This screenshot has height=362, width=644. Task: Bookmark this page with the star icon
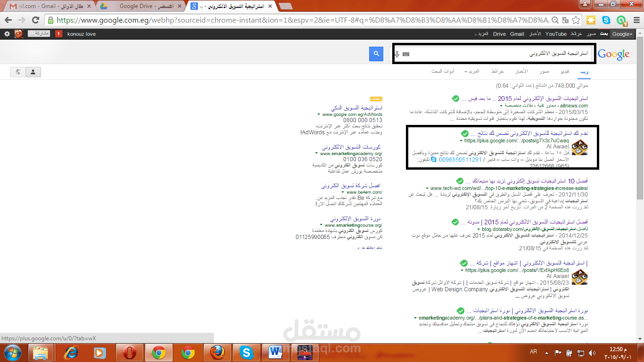point(576,20)
